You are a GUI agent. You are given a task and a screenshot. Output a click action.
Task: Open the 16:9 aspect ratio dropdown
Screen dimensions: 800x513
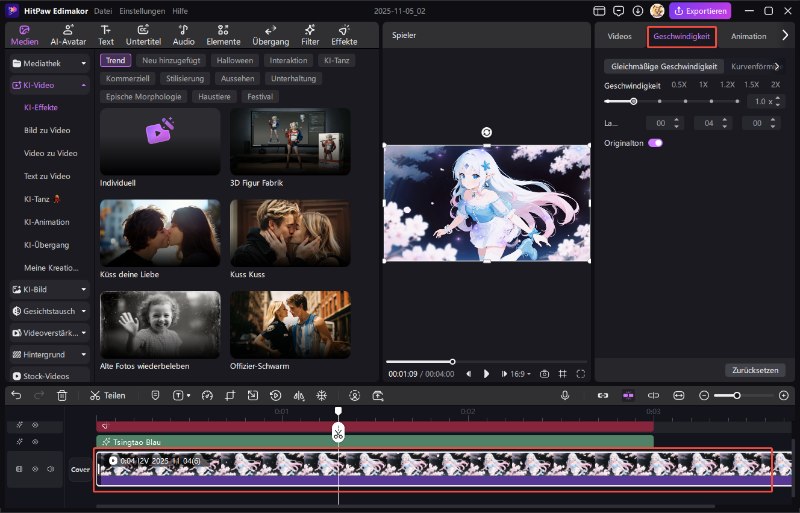click(x=520, y=374)
